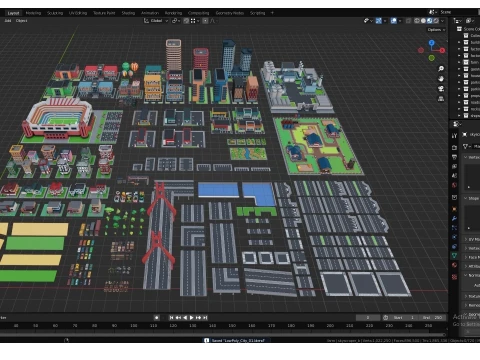Open the Scene properties tab
480x360 pixels.
click(x=454, y=176)
